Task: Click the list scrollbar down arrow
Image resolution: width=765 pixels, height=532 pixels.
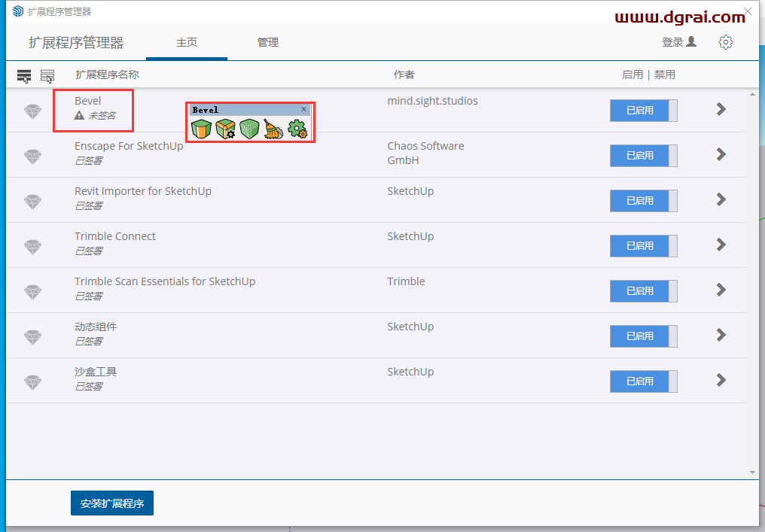Action: [x=752, y=473]
